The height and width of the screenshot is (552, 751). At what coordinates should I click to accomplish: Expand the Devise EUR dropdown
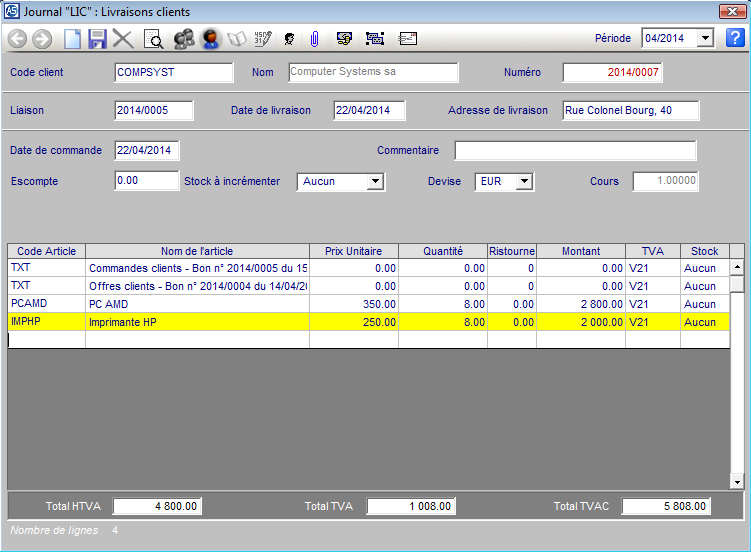524,182
